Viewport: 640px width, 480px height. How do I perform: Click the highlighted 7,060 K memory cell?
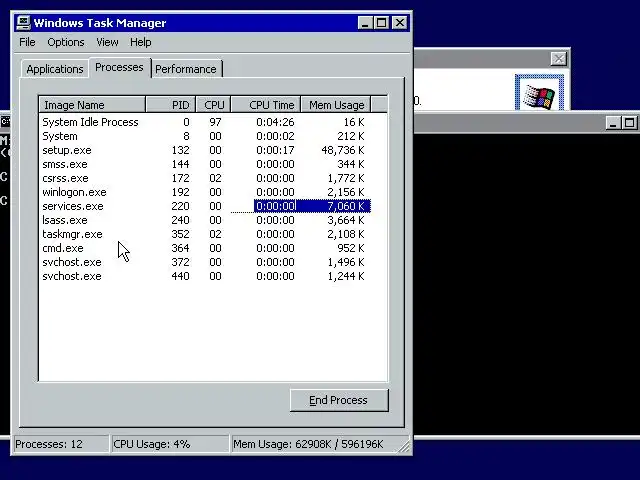(346, 206)
